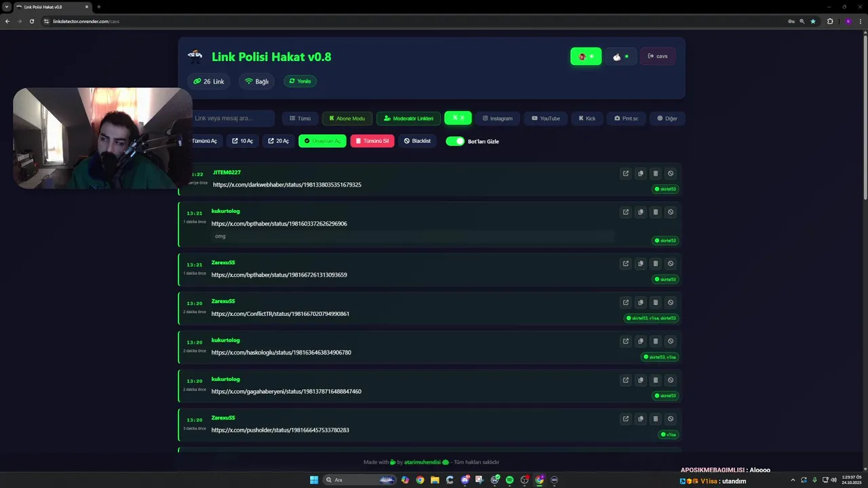Block icon on pusholder link row
868x488 pixels.
(x=671, y=419)
